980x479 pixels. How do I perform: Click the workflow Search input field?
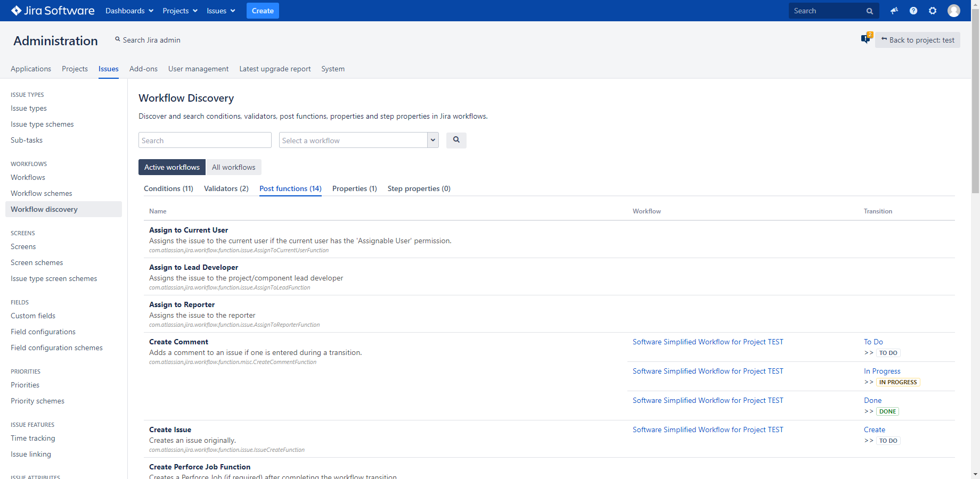[x=205, y=140]
